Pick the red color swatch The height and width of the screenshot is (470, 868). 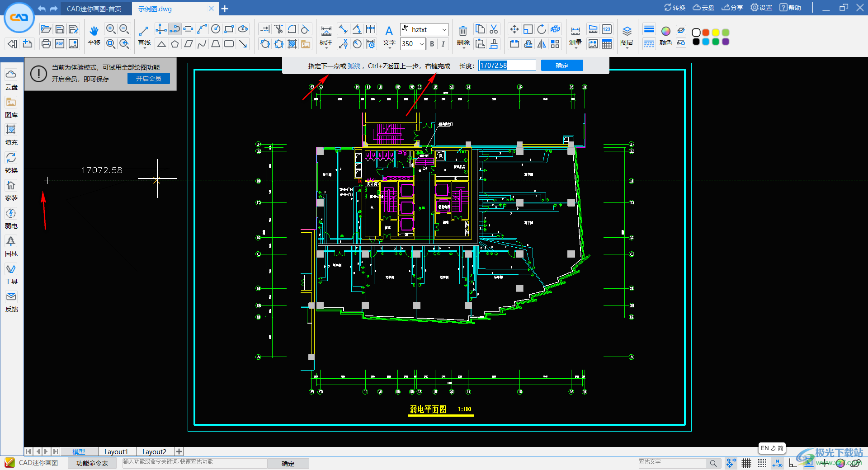tap(706, 32)
